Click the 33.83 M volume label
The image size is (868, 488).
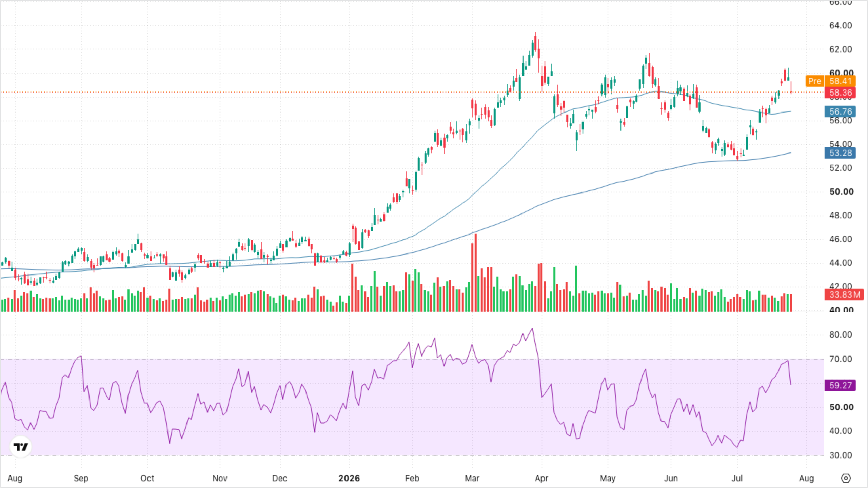(844, 294)
